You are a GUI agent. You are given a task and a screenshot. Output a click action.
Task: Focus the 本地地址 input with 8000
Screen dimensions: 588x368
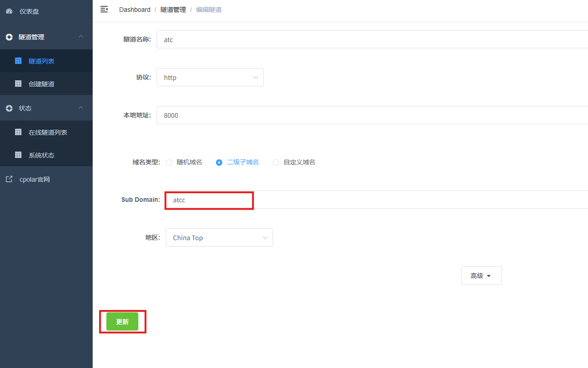(x=372, y=115)
